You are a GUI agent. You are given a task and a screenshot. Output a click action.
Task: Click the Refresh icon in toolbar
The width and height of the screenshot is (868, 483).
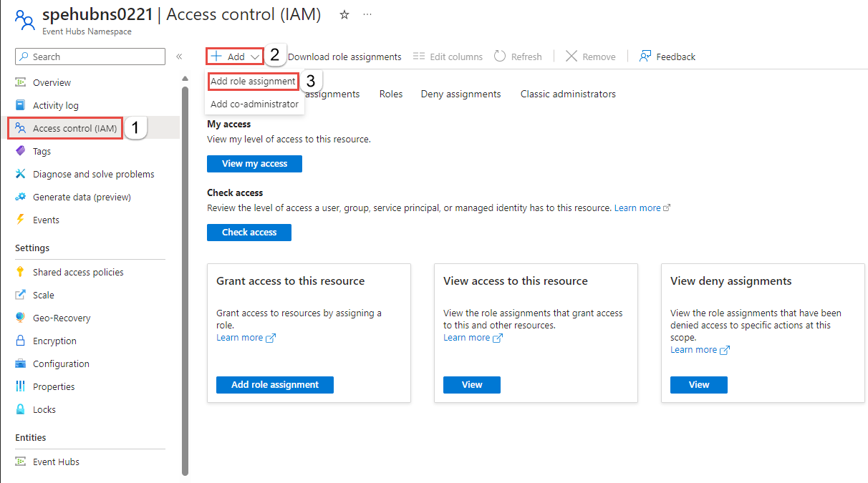(x=500, y=57)
